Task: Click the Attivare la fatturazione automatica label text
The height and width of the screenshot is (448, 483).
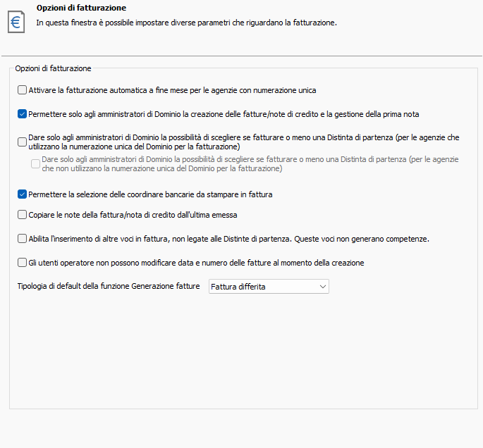Action: pyautogui.click(x=172, y=90)
